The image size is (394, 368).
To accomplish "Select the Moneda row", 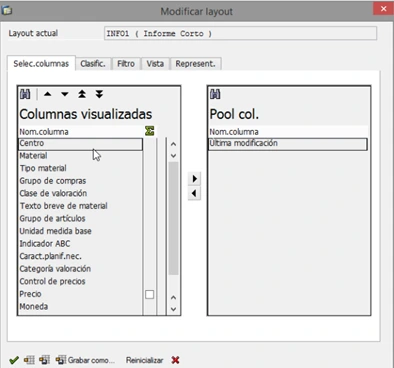I will (80, 307).
